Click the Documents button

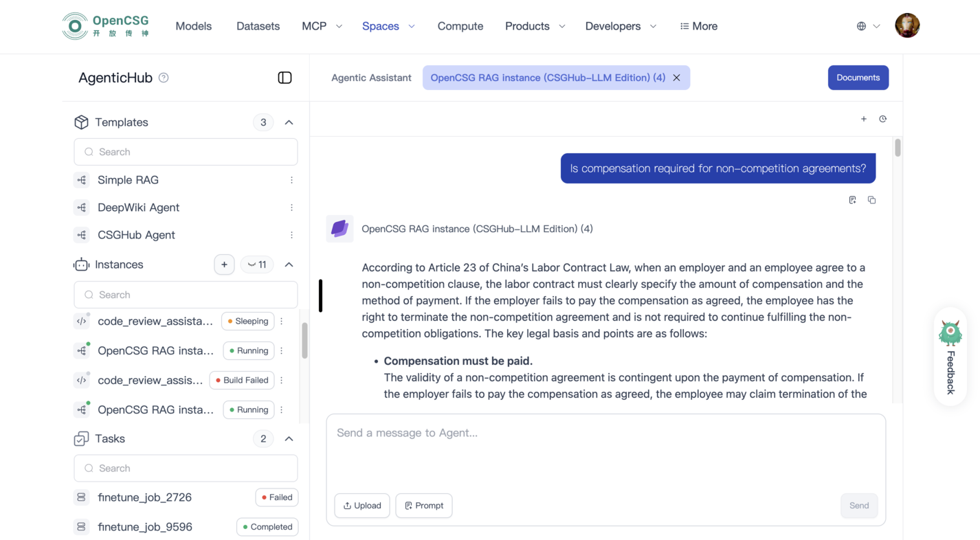(x=858, y=78)
